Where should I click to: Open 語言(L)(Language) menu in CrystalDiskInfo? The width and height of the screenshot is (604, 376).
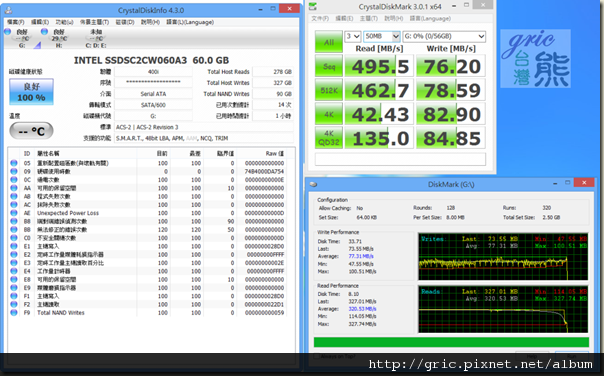coord(190,22)
